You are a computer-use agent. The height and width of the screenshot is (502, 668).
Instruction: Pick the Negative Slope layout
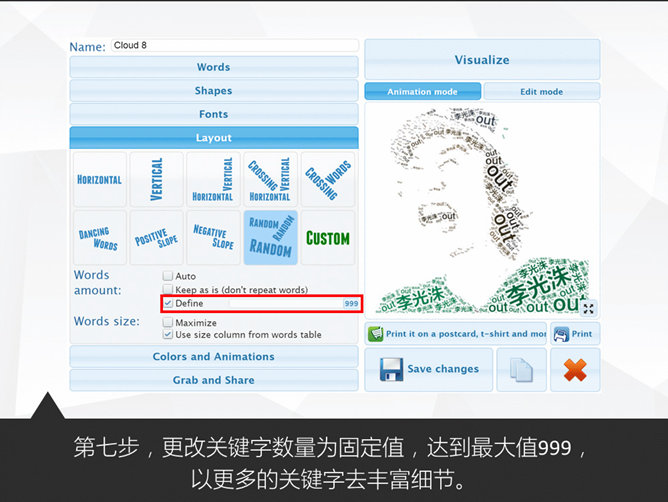coord(213,238)
